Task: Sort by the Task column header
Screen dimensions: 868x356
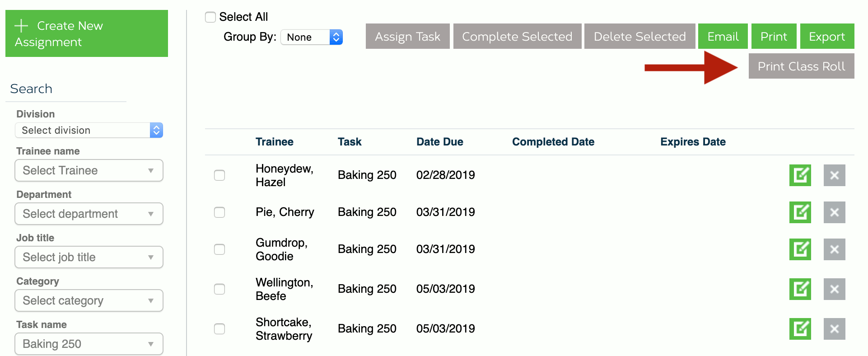Action: (350, 142)
